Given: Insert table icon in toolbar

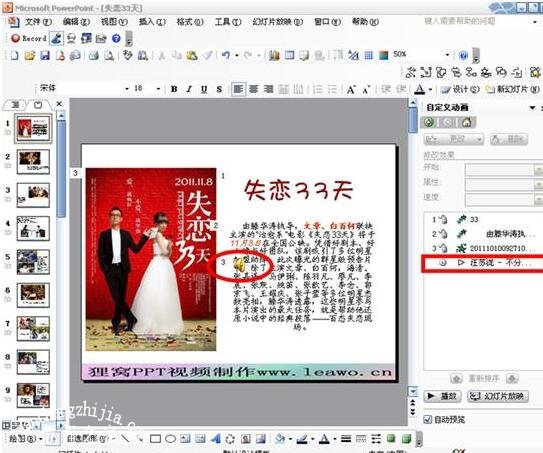Looking at the screenshot, I should pos(290,55).
